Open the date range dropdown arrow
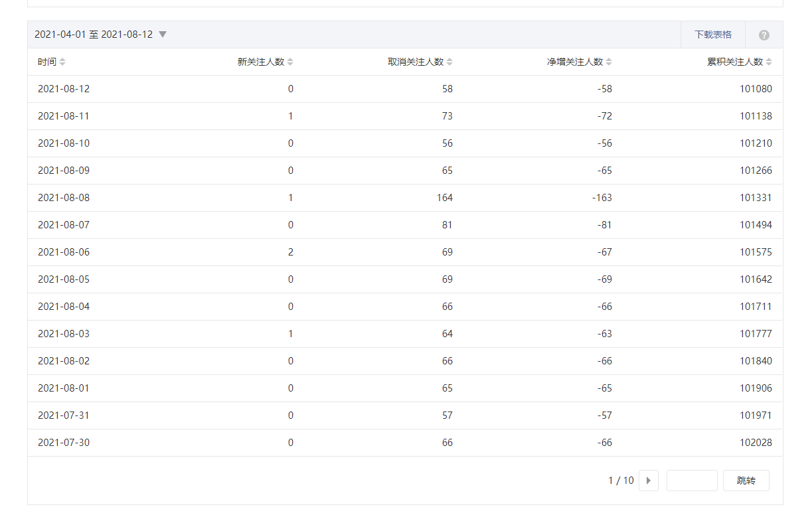 [163, 35]
